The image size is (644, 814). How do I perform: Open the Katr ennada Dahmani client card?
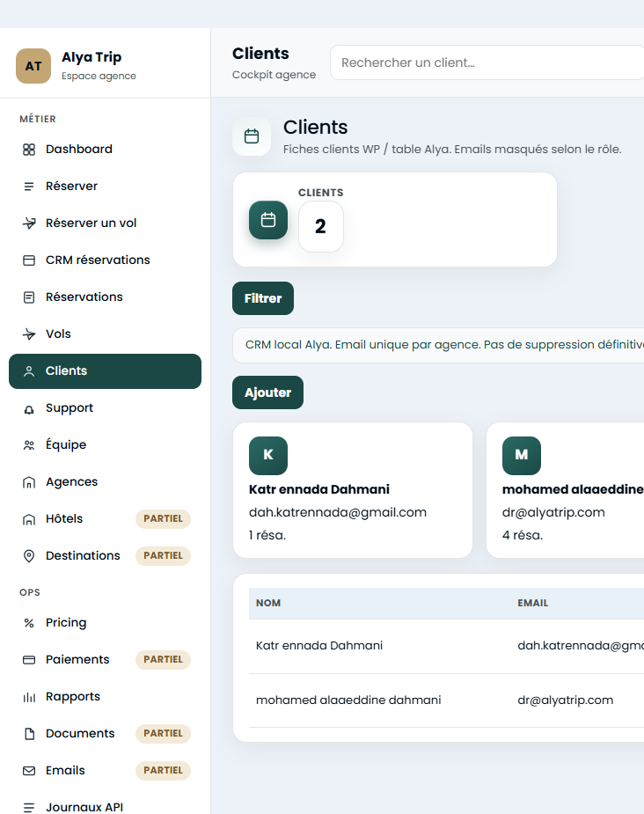click(x=353, y=490)
